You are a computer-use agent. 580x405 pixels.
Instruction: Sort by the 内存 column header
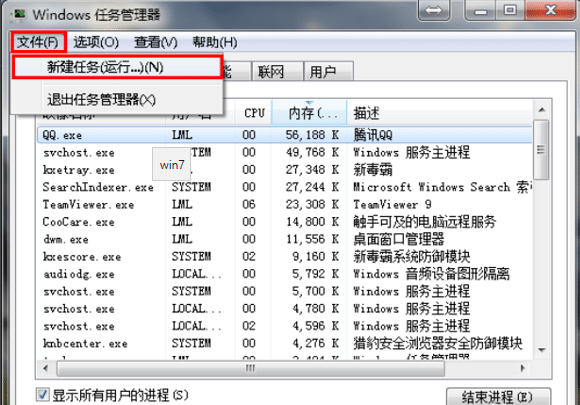click(309, 113)
